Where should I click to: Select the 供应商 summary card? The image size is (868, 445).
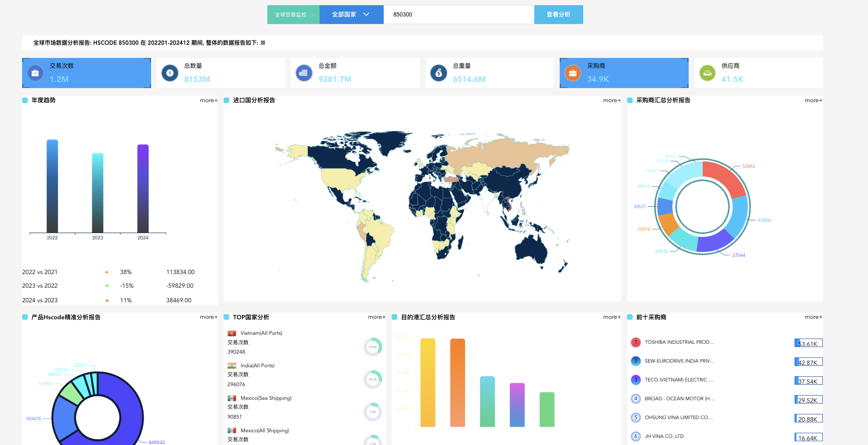tap(758, 73)
